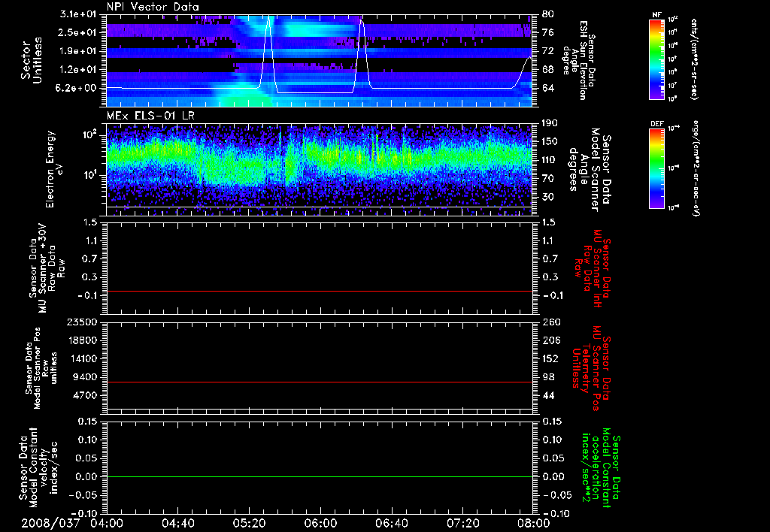Click the NF flux color bar

[x=656, y=59]
